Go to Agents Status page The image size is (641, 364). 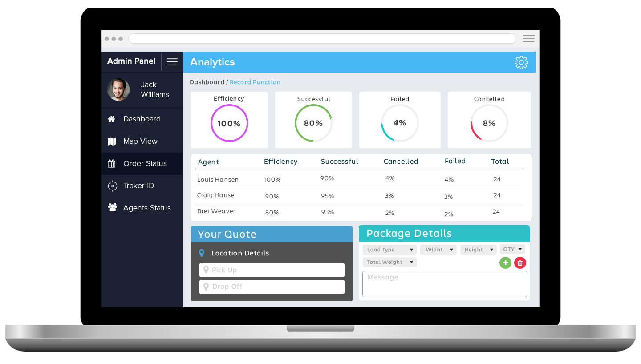click(146, 208)
